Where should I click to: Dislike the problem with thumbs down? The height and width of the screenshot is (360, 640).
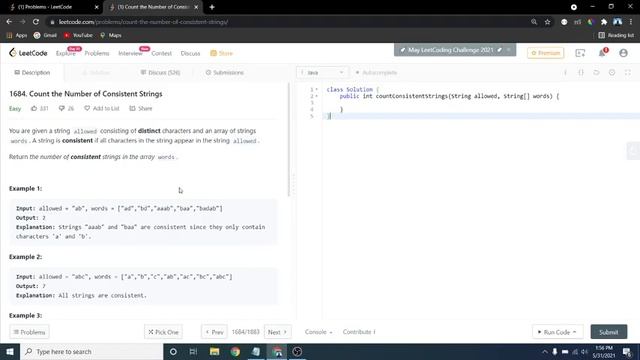tap(66, 109)
